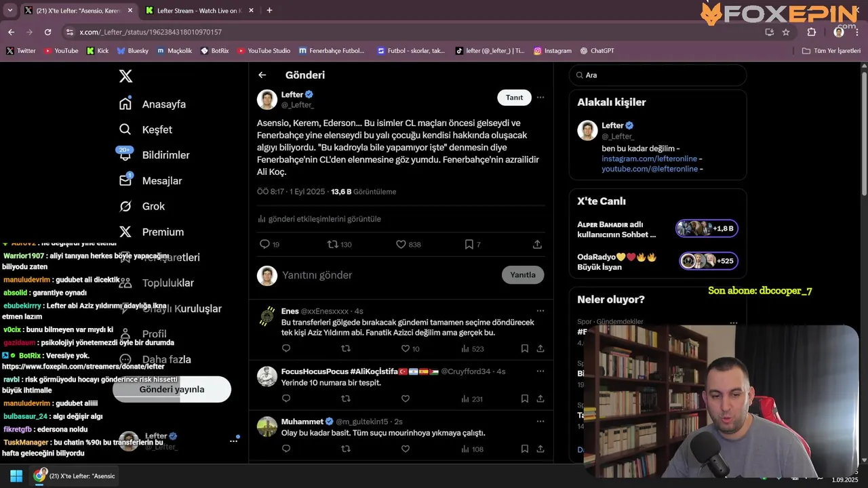The height and width of the screenshot is (488, 868).
Task: Repost Enes's reply
Action: pos(346,349)
